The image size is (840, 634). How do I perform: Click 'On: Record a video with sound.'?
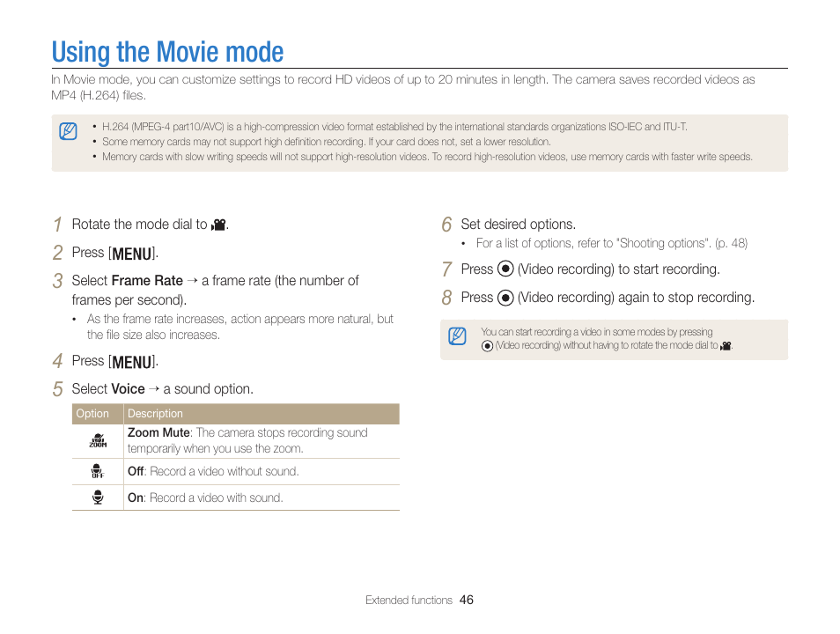tap(205, 498)
